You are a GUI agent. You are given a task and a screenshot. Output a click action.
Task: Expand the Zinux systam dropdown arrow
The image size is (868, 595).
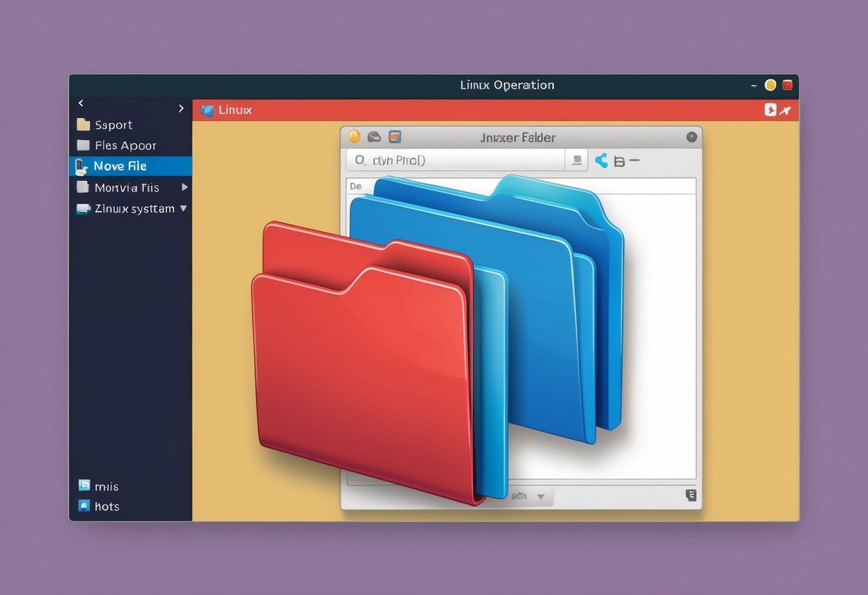click(183, 208)
